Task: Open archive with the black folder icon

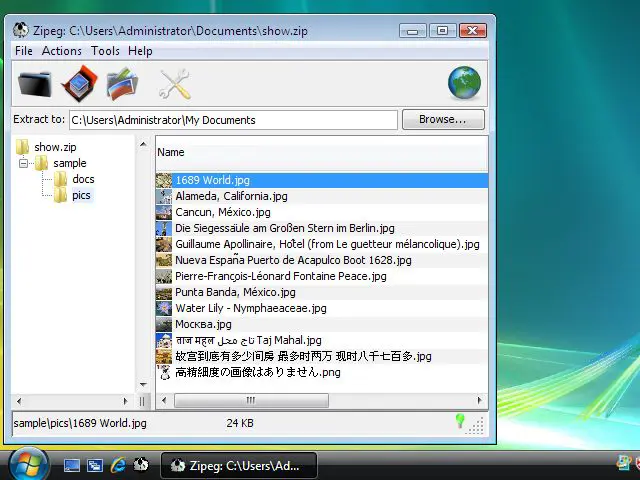Action: pos(35,84)
